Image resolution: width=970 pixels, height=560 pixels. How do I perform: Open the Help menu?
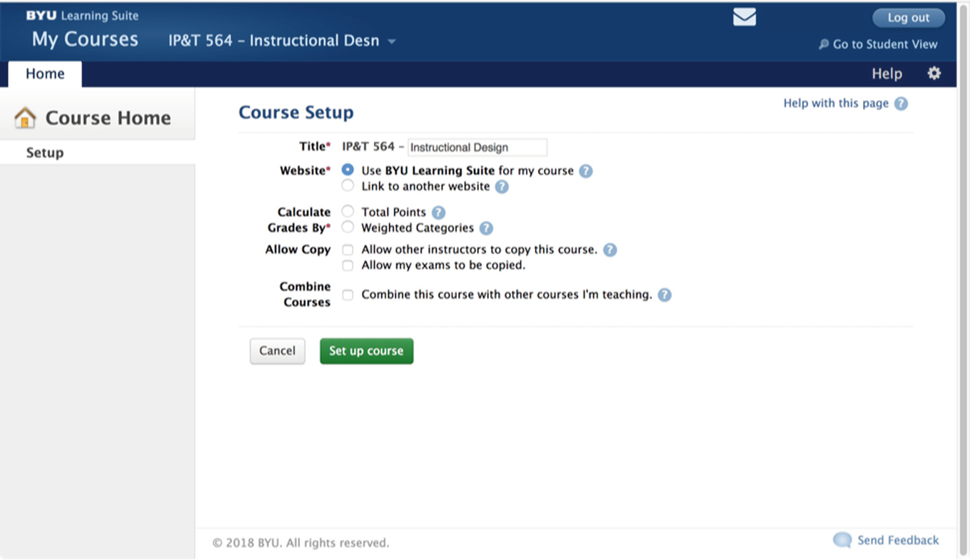click(886, 73)
